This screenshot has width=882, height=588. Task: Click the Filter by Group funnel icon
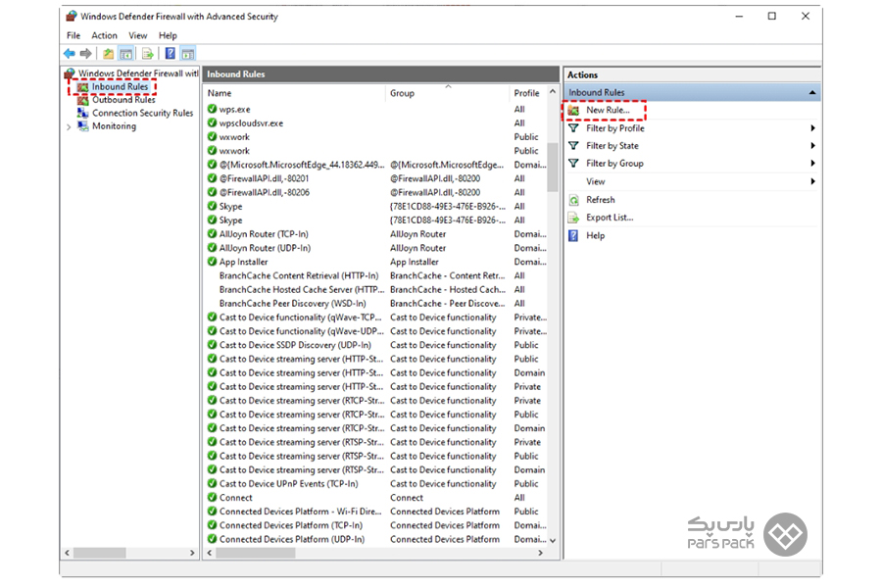(573, 164)
